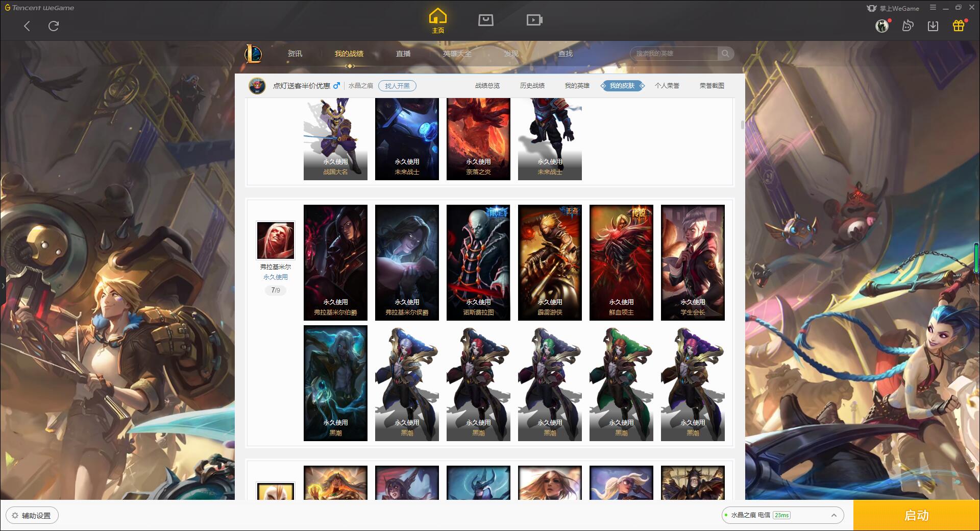Click the 黑潮 splash art skin card
Image resolution: width=980 pixels, height=531 pixels.
(x=335, y=383)
